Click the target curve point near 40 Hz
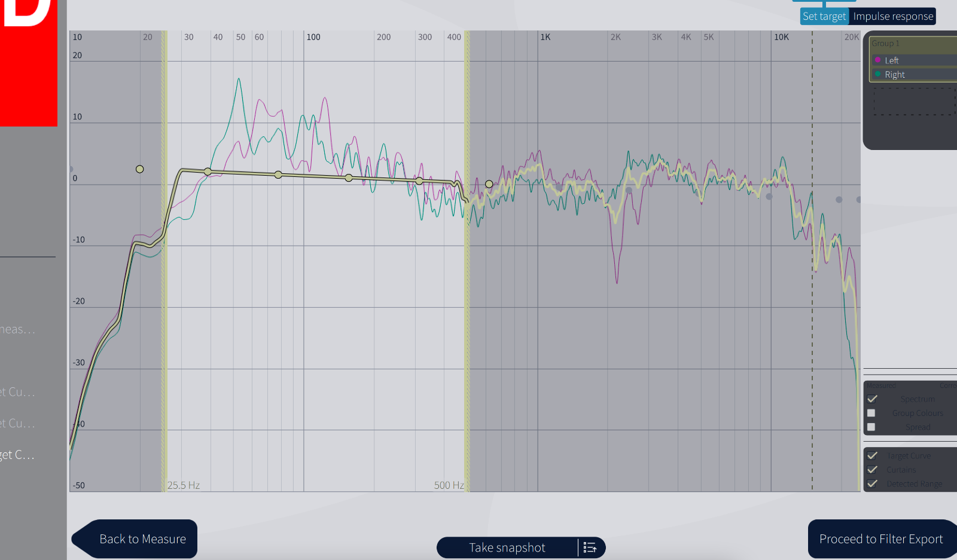The image size is (957, 560). (208, 172)
